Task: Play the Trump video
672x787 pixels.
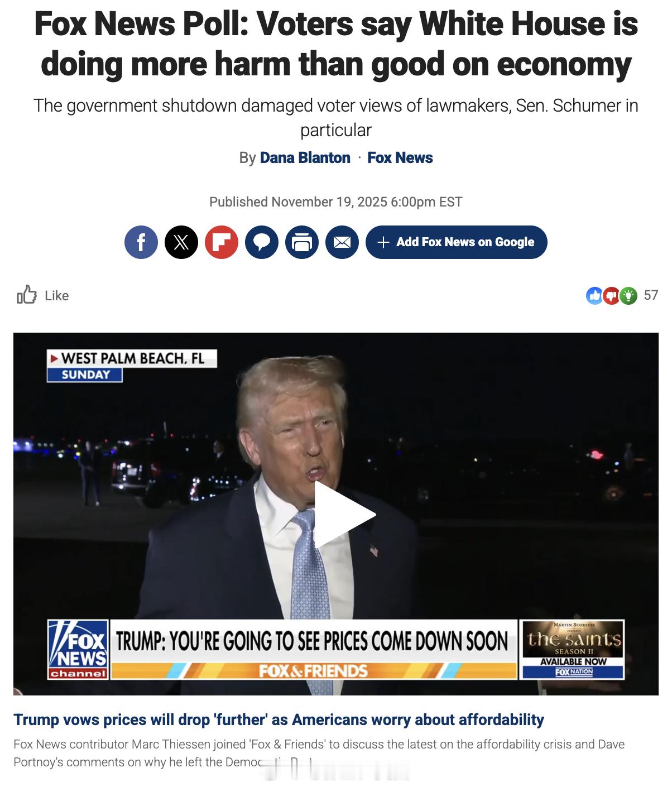Action: [343, 514]
